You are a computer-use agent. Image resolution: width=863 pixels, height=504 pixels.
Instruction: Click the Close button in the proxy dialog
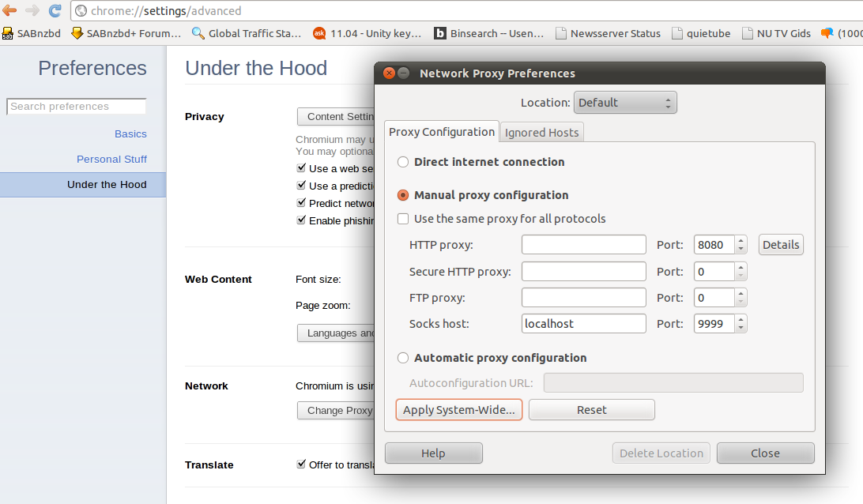766,453
